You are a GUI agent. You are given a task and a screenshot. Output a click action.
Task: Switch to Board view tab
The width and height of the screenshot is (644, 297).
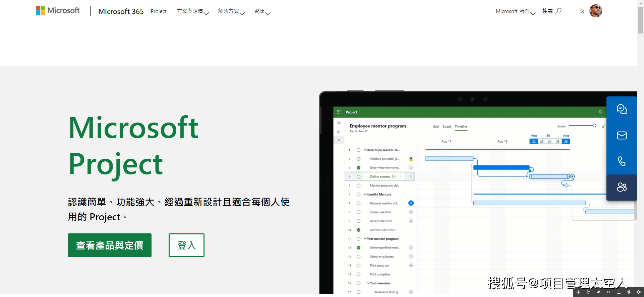coord(447,127)
